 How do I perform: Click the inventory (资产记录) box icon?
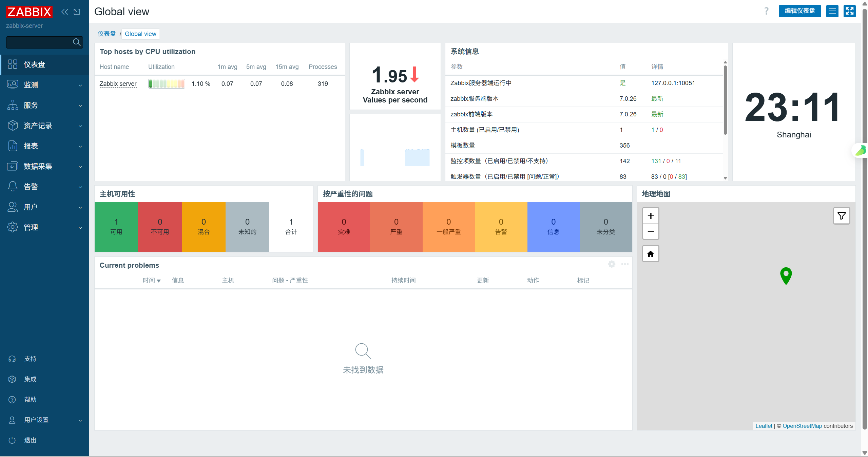coord(13,126)
